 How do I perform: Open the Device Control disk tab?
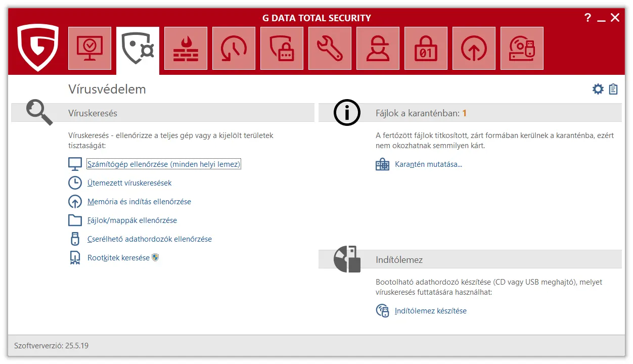point(522,49)
